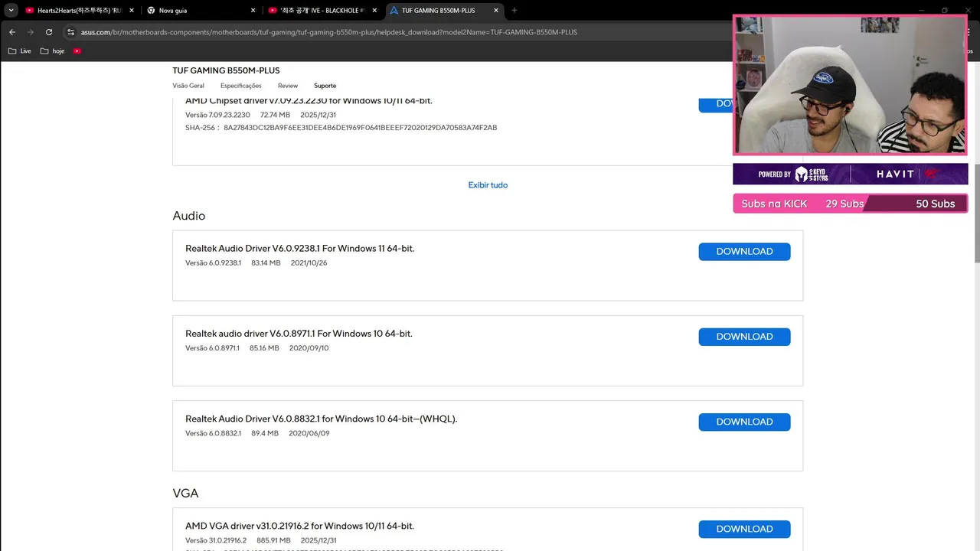The height and width of the screenshot is (551, 980).
Task: Close the Nova guia tab
Action: pos(253,11)
